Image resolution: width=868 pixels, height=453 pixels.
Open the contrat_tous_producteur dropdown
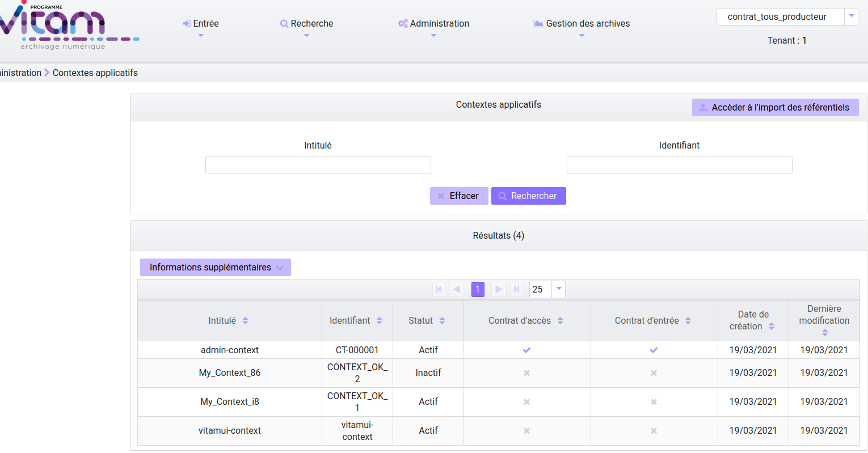tap(851, 17)
